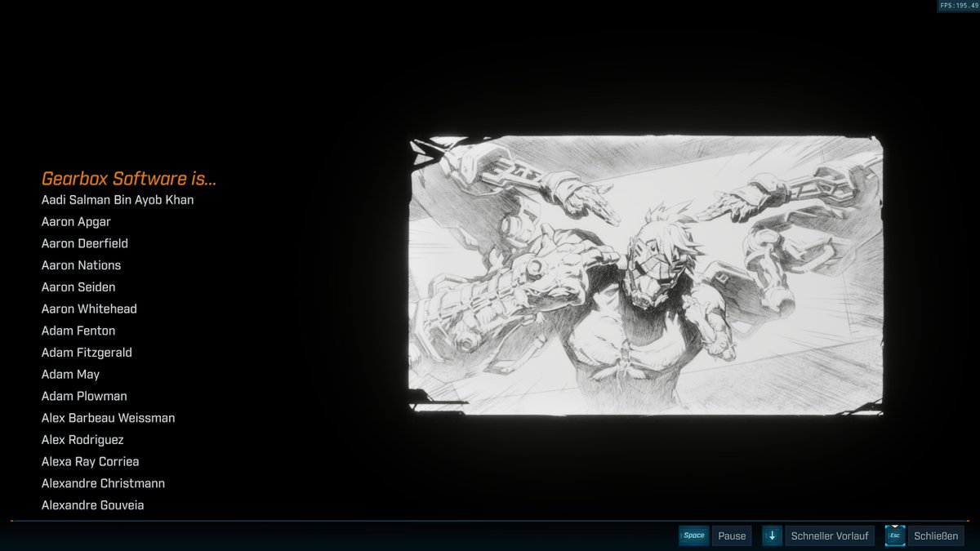Screen dimensions: 980x551
Task: Select the name Aaron Whitehead
Action: [89, 309]
